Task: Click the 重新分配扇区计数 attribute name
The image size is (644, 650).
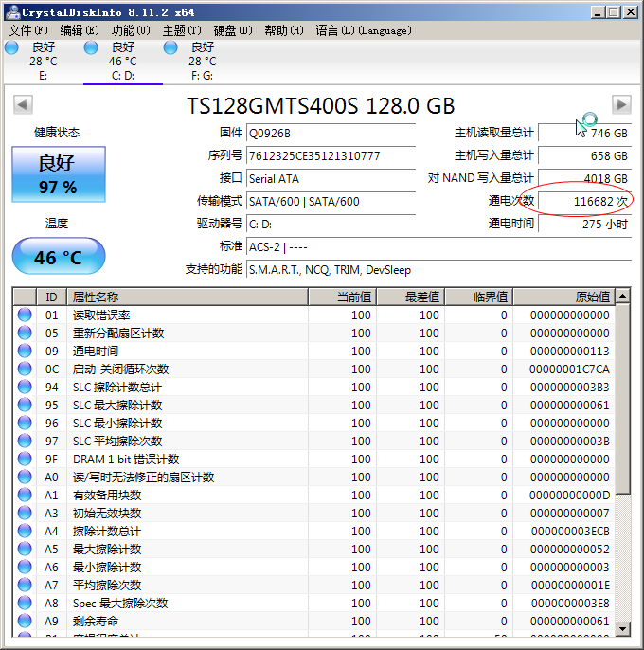Action: tap(118, 333)
